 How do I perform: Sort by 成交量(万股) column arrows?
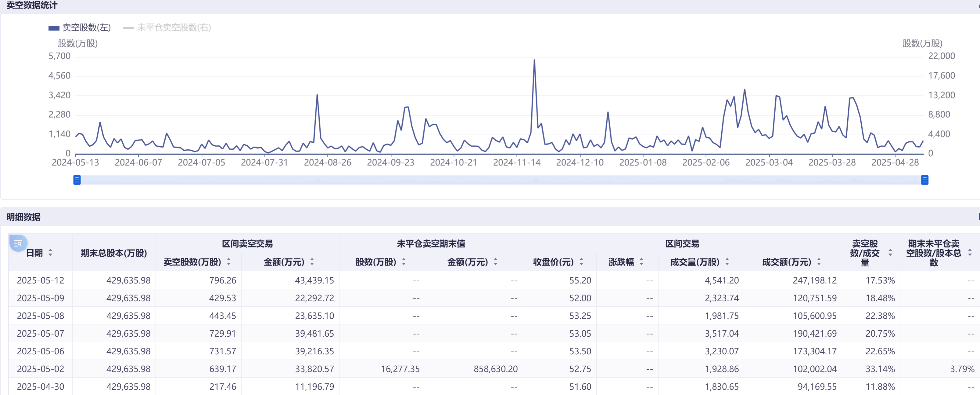click(727, 262)
